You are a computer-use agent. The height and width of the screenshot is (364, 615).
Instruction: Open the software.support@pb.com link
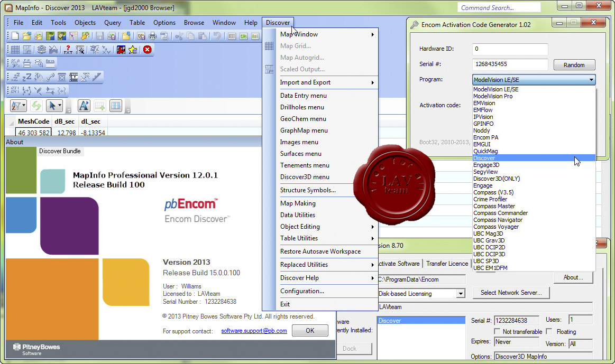click(x=254, y=331)
